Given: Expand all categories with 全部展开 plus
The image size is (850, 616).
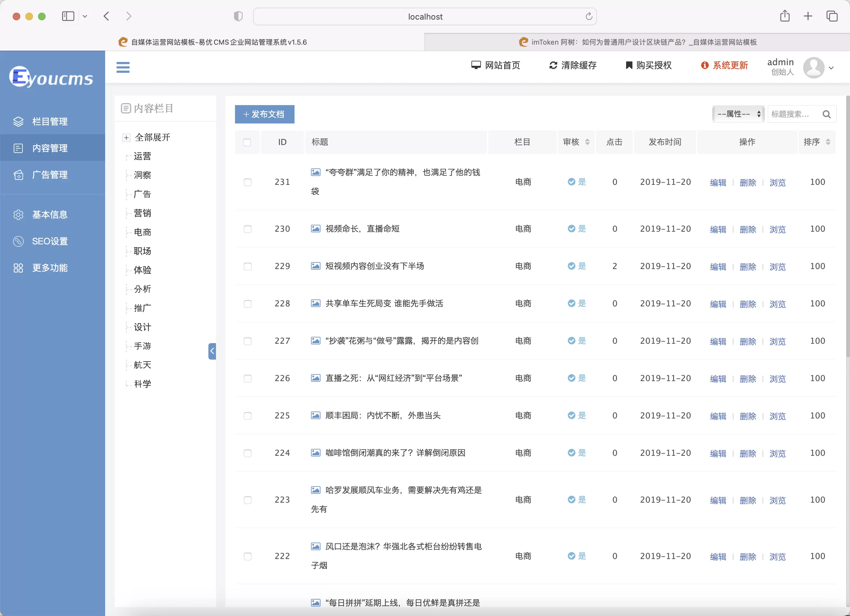Looking at the screenshot, I should [126, 137].
